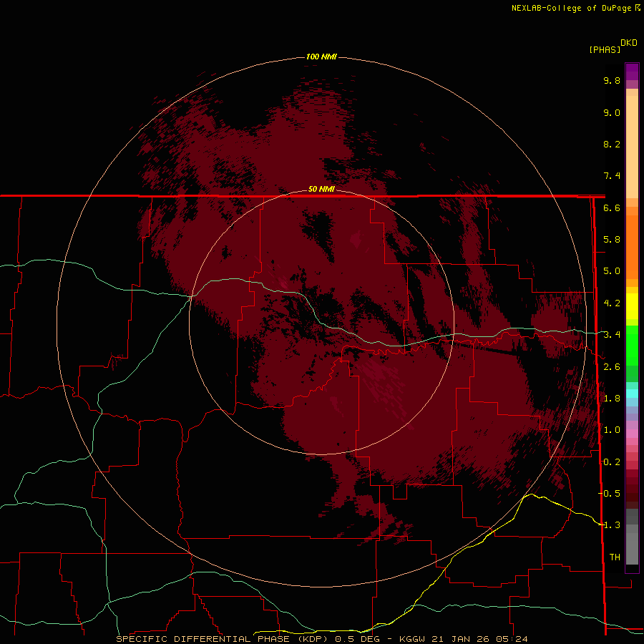Click the 4.2 value on the color scale
This screenshot has width=644, height=644.
pos(612,303)
